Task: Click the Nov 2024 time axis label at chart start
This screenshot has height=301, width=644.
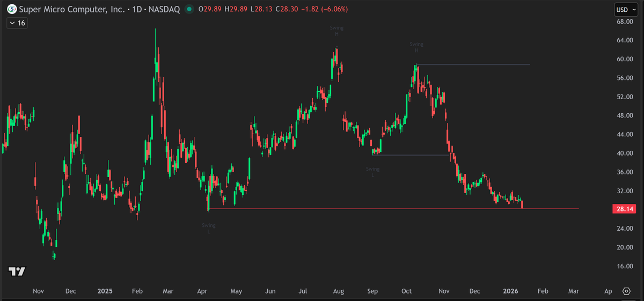Action: tap(38, 291)
